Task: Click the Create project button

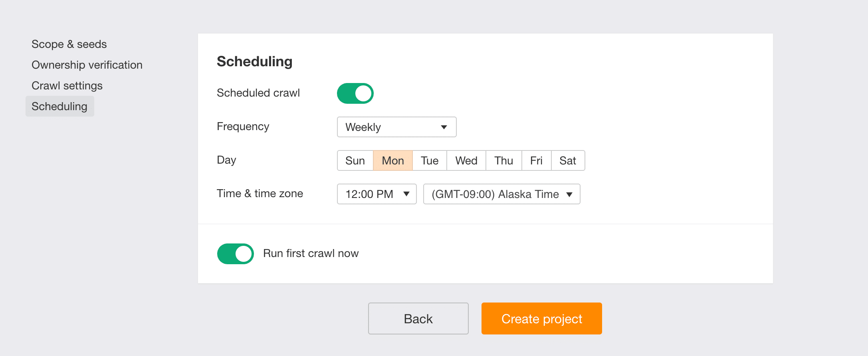Action: pyautogui.click(x=541, y=318)
